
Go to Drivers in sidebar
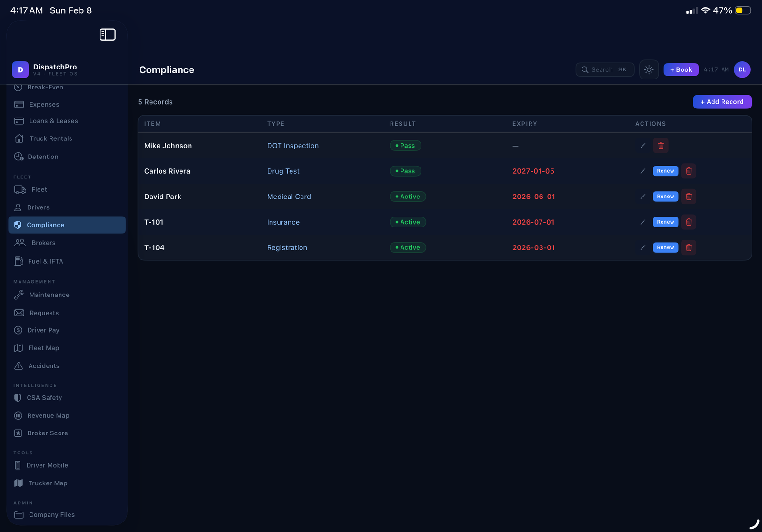click(38, 207)
